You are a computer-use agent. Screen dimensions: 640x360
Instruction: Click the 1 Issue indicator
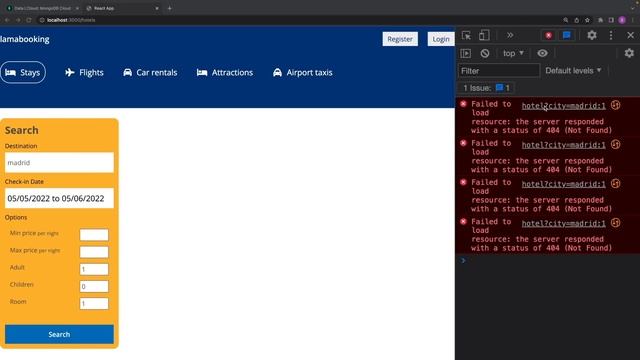pos(486,88)
